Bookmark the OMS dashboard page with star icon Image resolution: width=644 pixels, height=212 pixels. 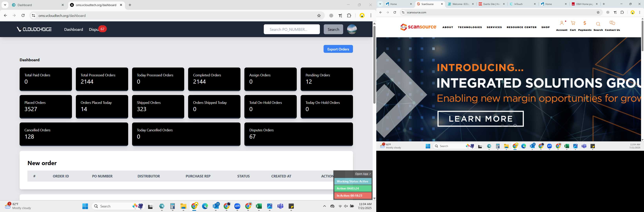coord(319,16)
